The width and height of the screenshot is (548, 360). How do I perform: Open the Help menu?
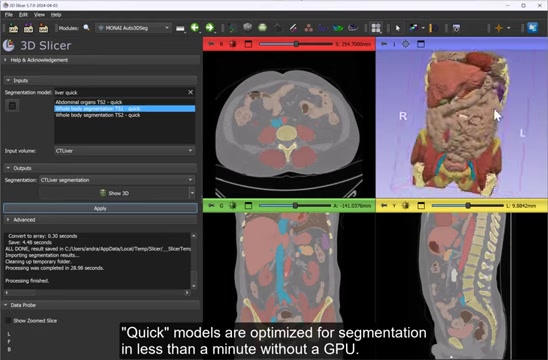[56, 15]
